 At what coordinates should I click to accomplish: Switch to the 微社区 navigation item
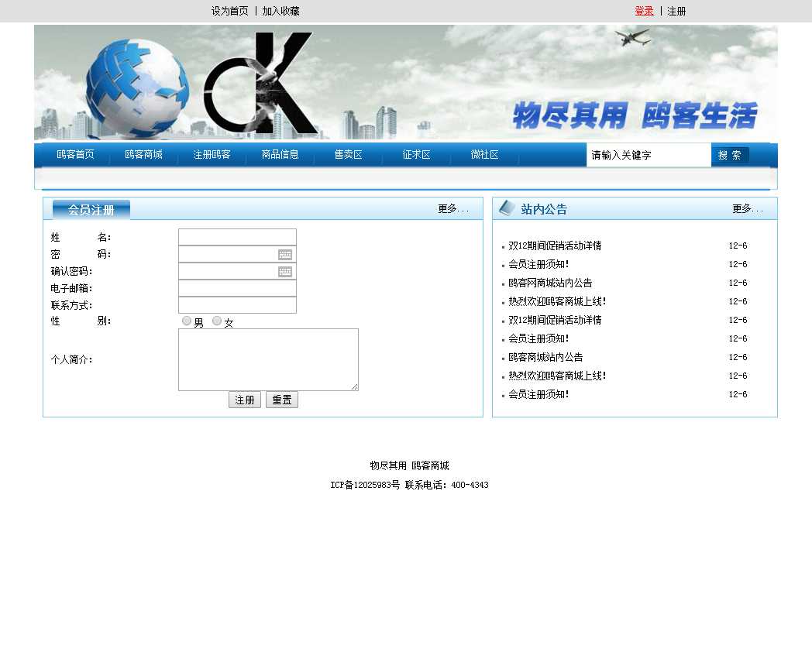coord(484,155)
